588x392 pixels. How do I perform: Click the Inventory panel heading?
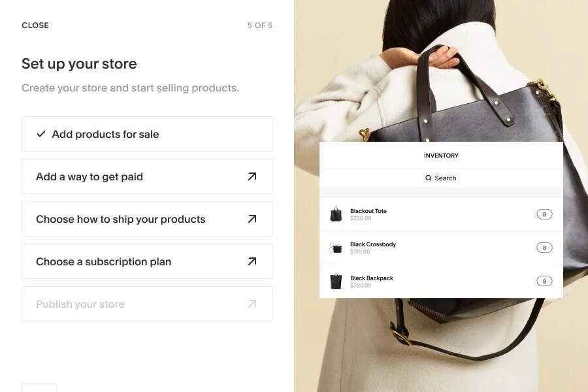point(441,155)
